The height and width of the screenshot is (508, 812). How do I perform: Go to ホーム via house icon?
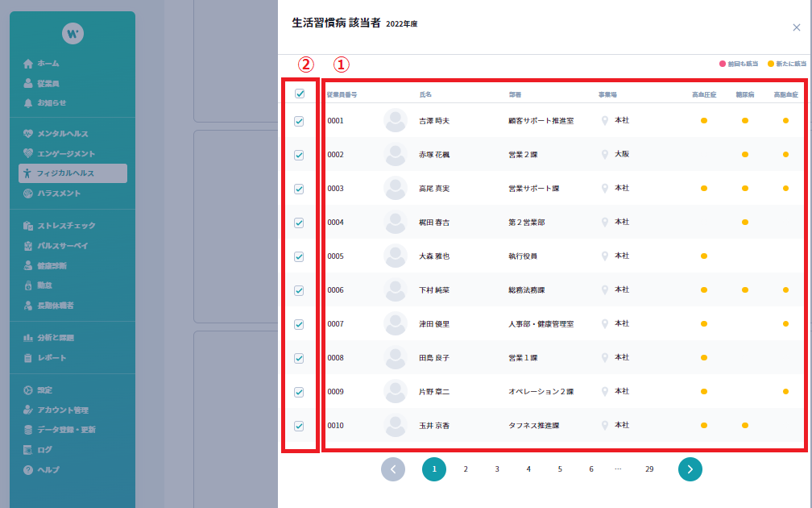click(x=28, y=64)
